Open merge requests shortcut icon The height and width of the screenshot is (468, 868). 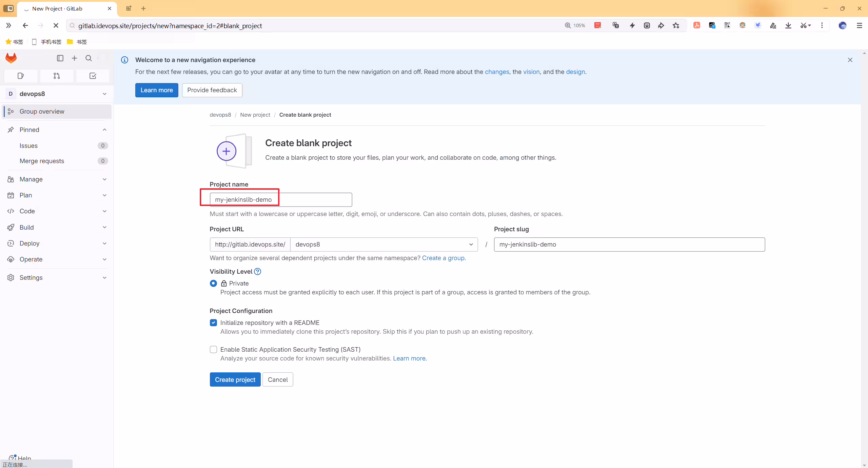(57, 76)
